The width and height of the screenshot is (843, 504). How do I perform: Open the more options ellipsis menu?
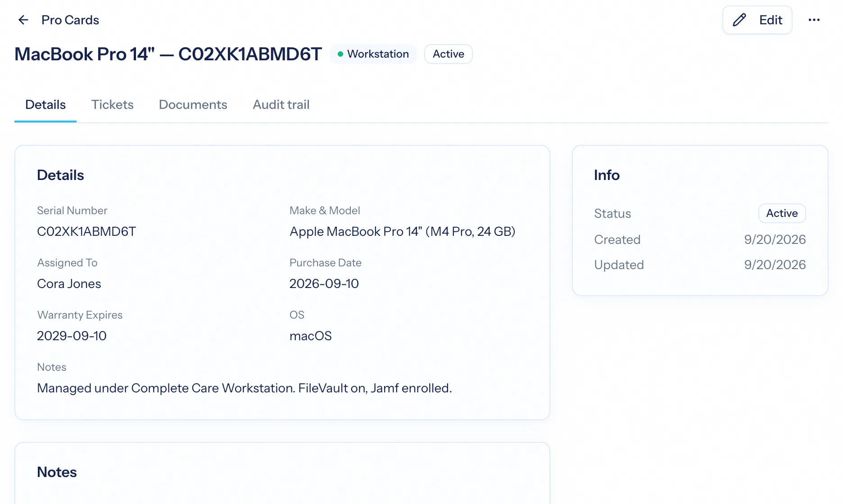[x=814, y=20]
